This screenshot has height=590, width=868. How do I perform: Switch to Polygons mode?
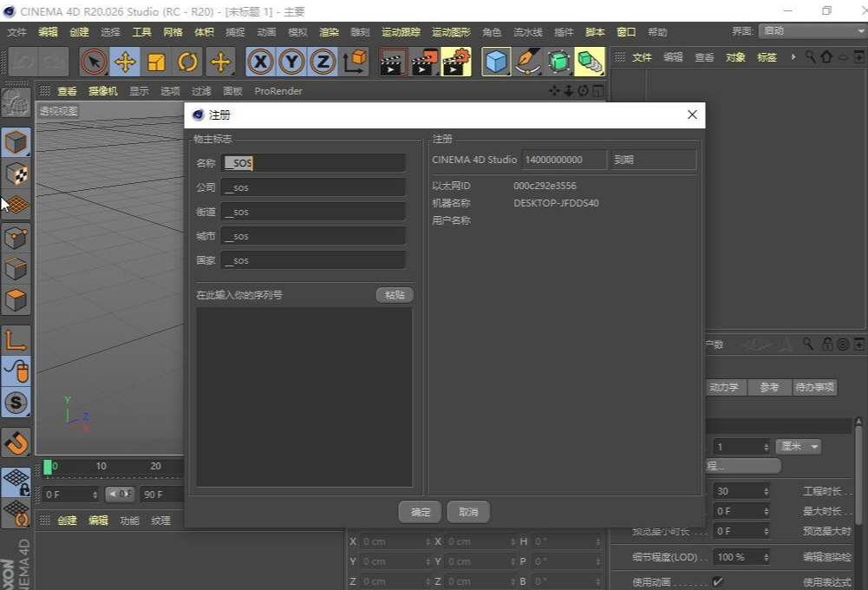[x=16, y=300]
